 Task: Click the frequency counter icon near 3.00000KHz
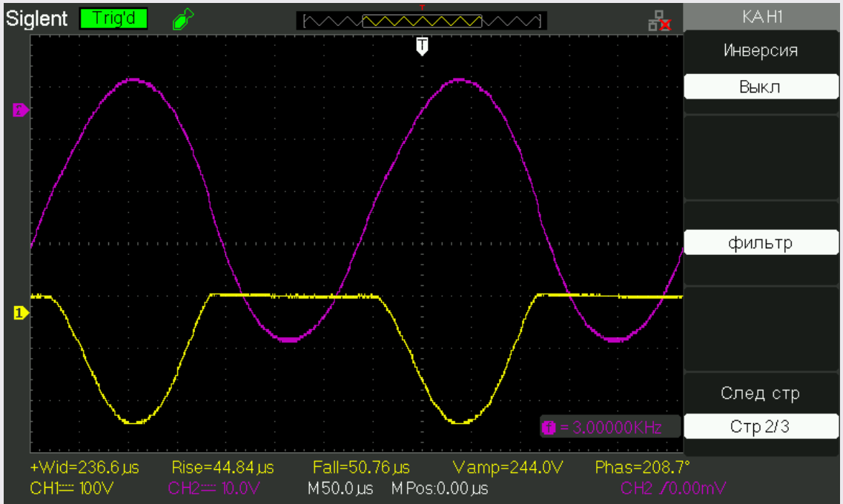click(549, 427)
